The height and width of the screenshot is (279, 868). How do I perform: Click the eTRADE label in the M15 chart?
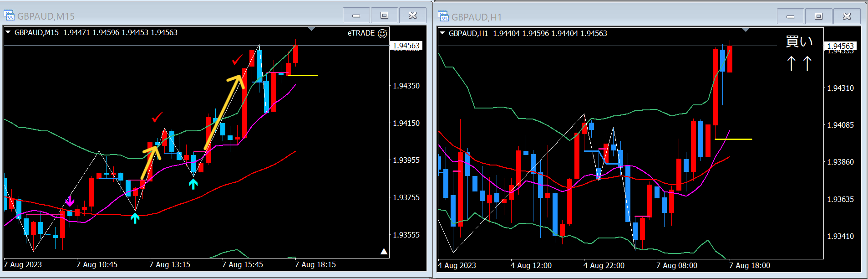tap(361, 33)
